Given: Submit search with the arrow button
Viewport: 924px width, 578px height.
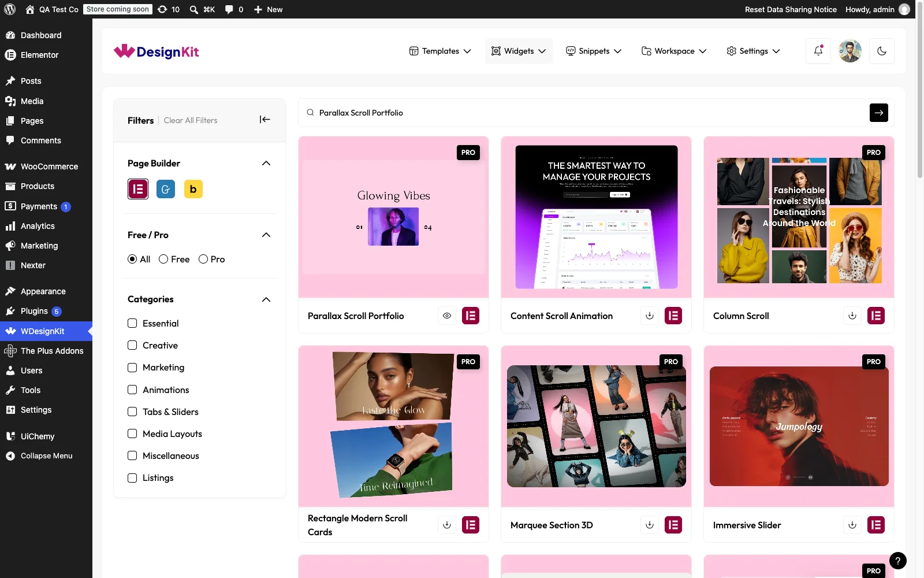Looking at the screenshot, I should pyautogui.click(x=879, y=113).
